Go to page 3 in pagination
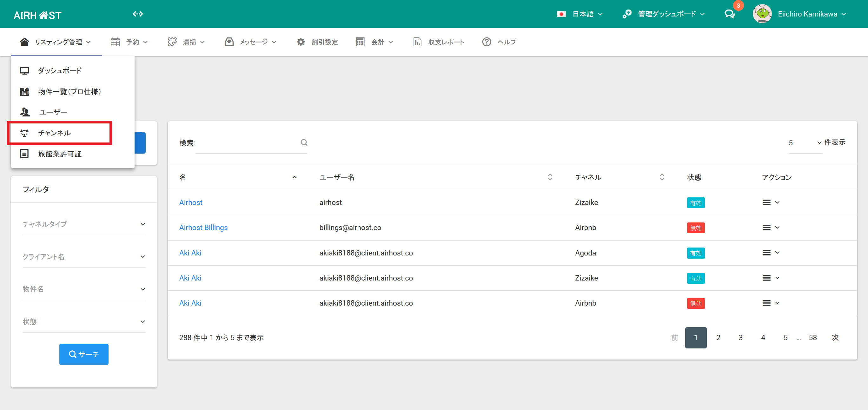The height and width of the screenshot is (410, 868). [x=740, y=338]
